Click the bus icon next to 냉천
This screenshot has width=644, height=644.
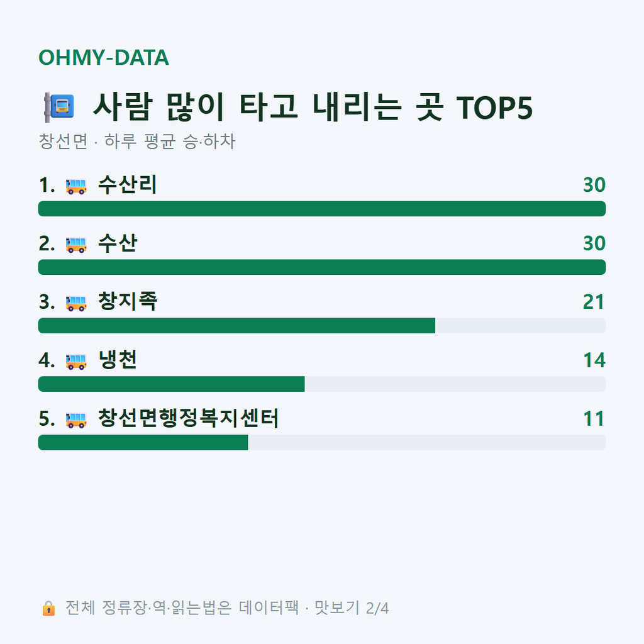pos(76,362)
